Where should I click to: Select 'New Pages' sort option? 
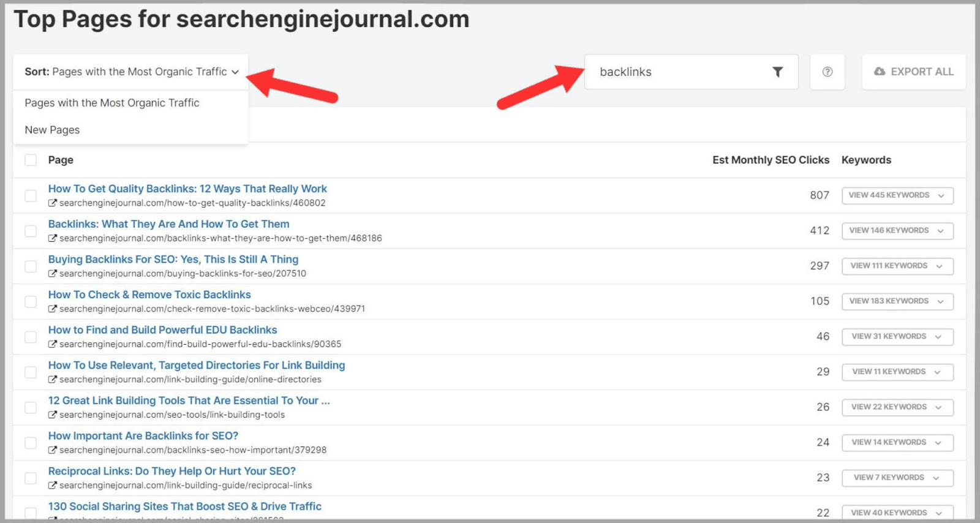tap(52, 130)
